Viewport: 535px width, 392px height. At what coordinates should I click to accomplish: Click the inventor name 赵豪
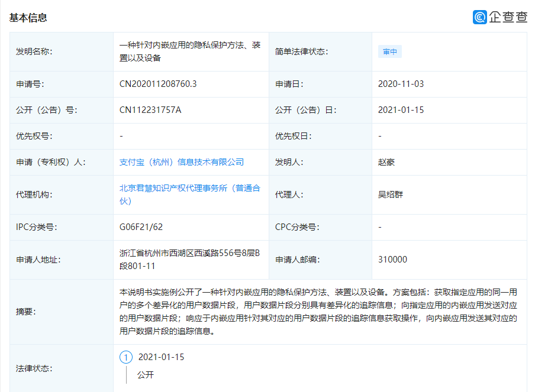tap(386, 162)
